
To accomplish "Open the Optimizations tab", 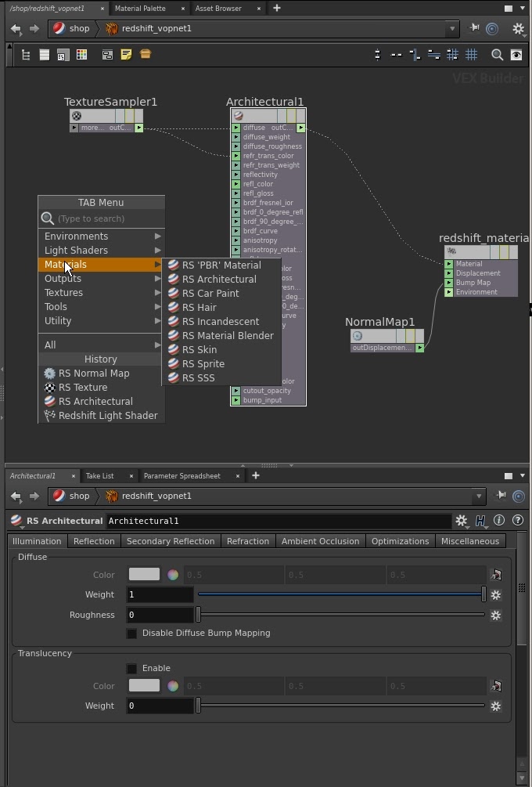I will tap(400, 541).
